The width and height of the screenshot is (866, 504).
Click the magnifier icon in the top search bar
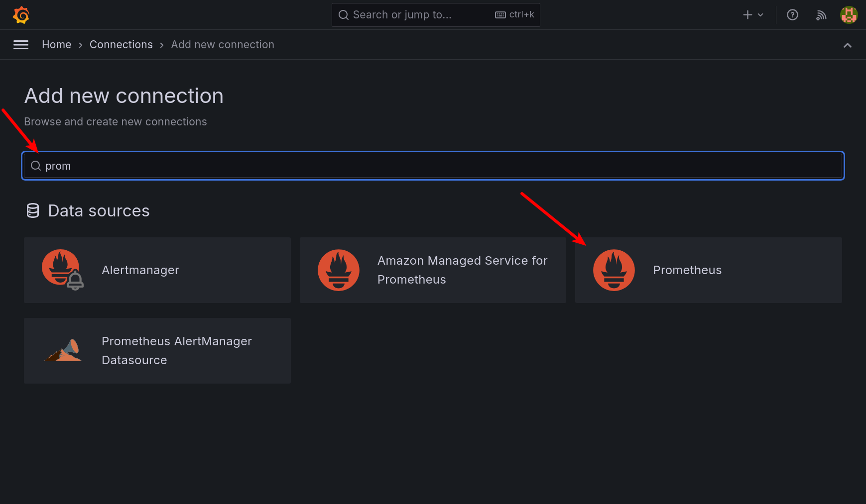344,15
